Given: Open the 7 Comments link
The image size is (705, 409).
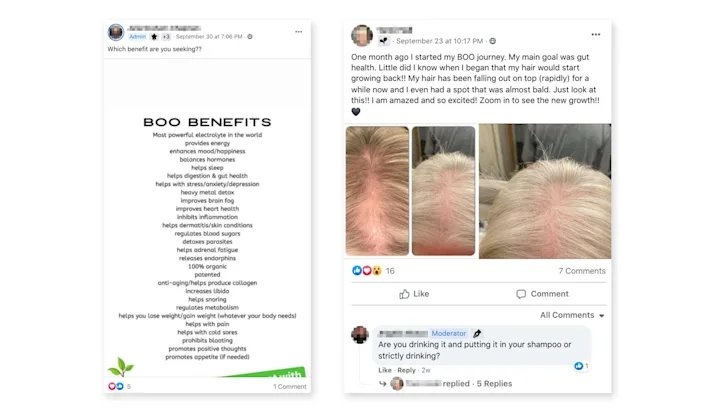Looking at the screenshot, I should [582, 271].
